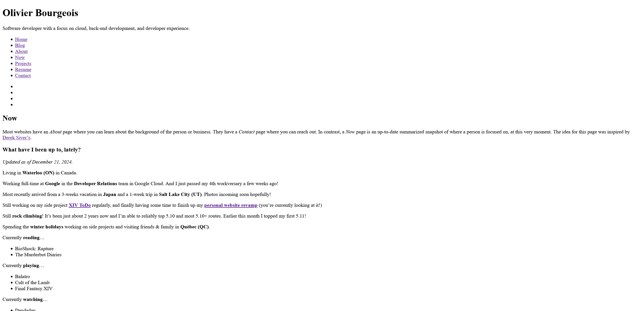Click the Home navigation link
Screen dimensions: 644x311
point(21,39)
